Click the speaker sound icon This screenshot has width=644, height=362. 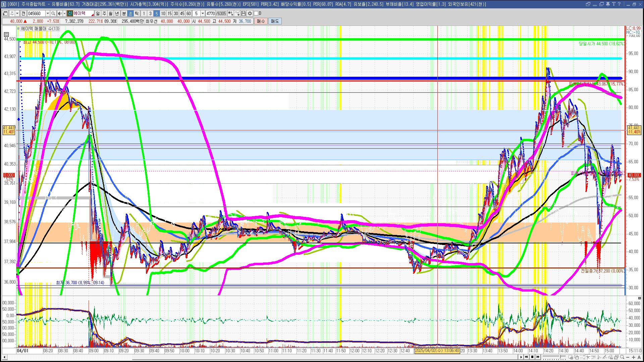pos(59,13)
